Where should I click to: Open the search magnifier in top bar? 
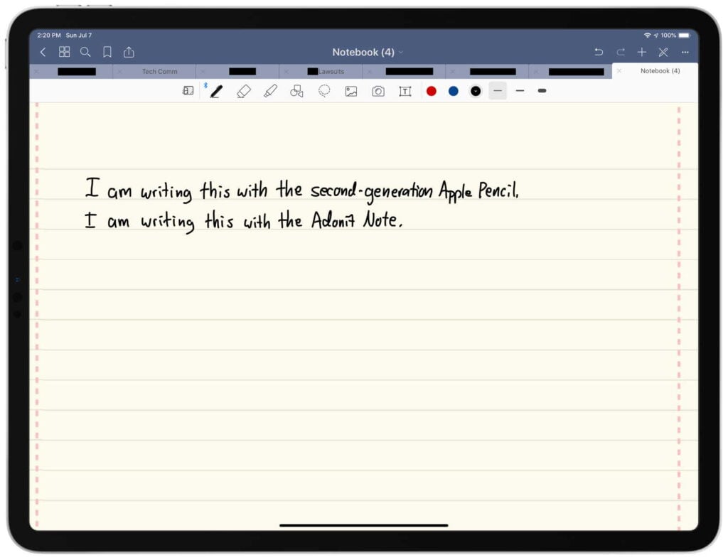pyautogui.click(x=85, y=52)
